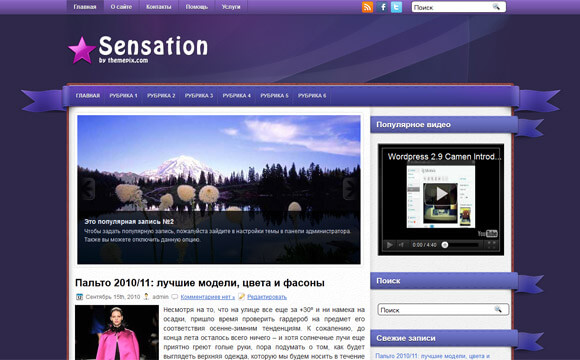Screen dimensions: 580x360
Task: Play the video with center play button
Action: click(441, 194)
